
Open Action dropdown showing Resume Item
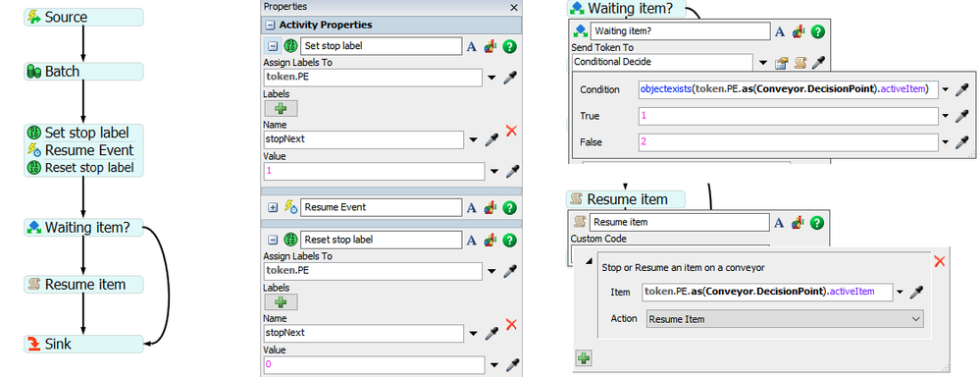click(x=785, y=319)
